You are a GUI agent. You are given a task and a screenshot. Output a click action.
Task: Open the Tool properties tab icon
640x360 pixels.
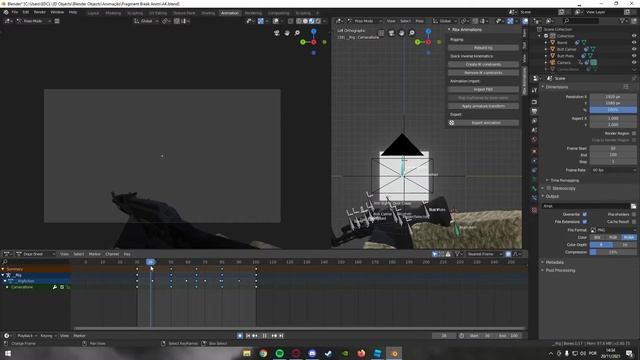tap(534, 90)
